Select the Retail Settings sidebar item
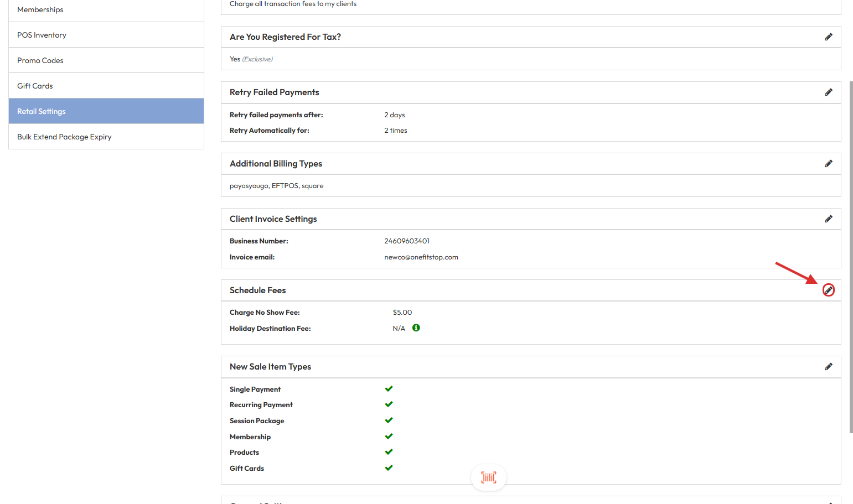The width and height of the screenshot is (853, 504). coord(106,111)
